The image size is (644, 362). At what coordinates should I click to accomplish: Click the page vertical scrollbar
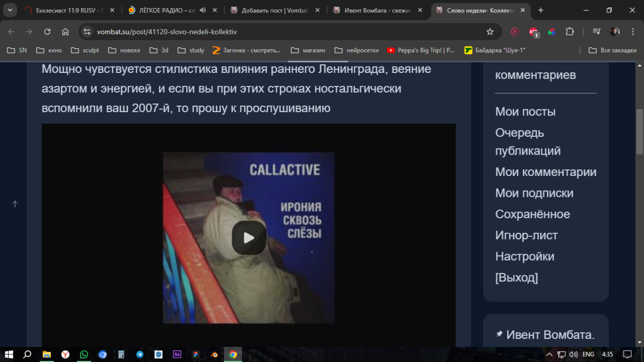(x=639, y=131)
